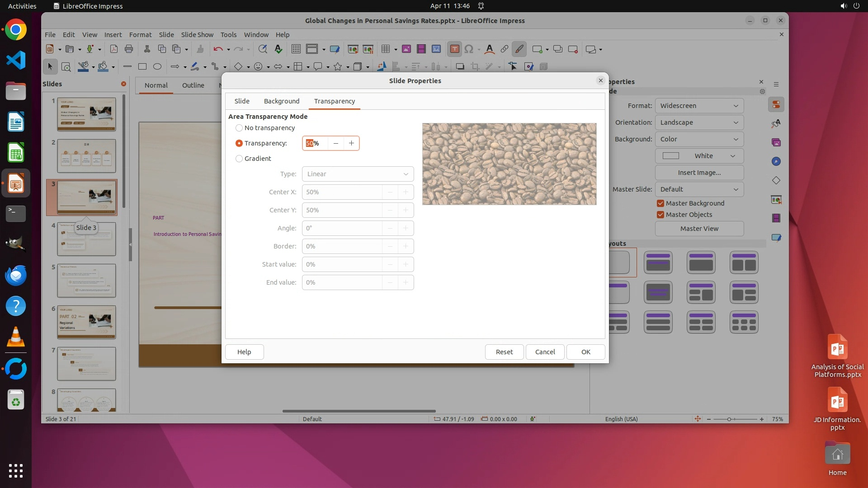Uncheck the Master Background checkbox
This screenshot has height=488, width=868.
pos(660,203)
